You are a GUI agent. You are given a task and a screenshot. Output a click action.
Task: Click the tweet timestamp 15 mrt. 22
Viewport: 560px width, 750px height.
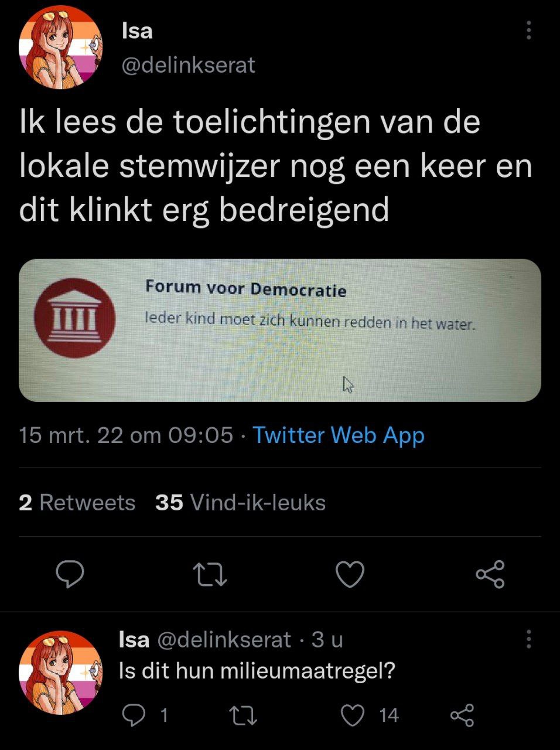(126, 435)
